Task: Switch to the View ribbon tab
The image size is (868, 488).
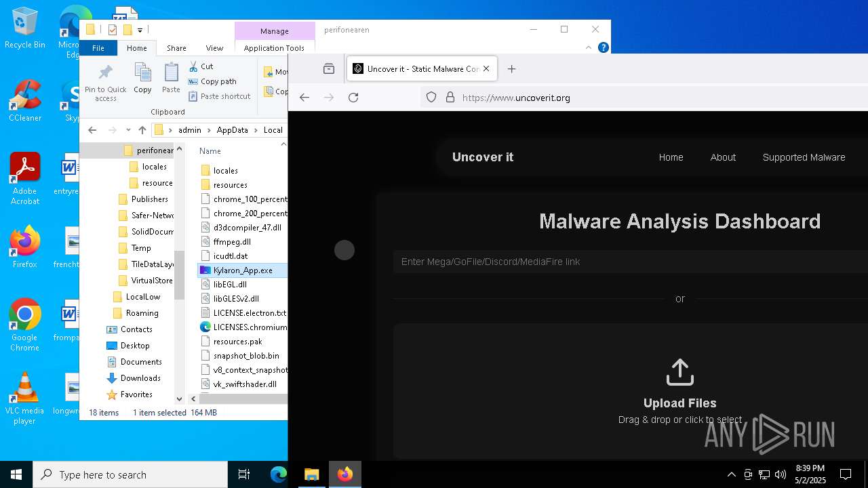Action: (x=214, y=48)
